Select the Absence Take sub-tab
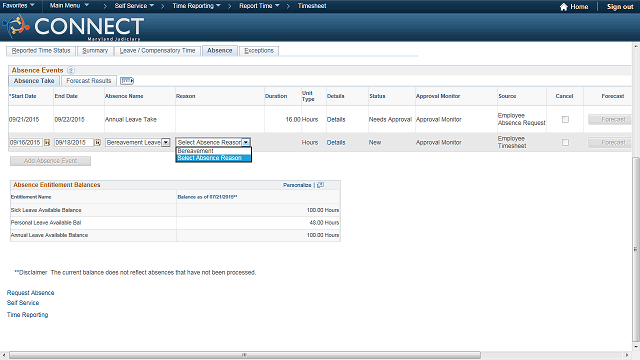This screenshot has width=640, height=360. tap(34, 81)
